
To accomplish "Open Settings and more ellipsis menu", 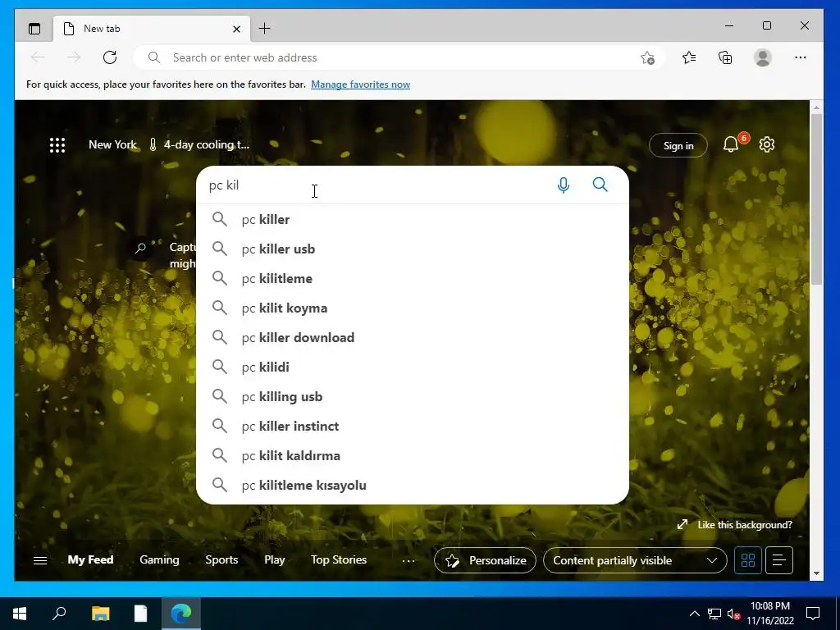I will pyautogui.click(x=801, y=57).
